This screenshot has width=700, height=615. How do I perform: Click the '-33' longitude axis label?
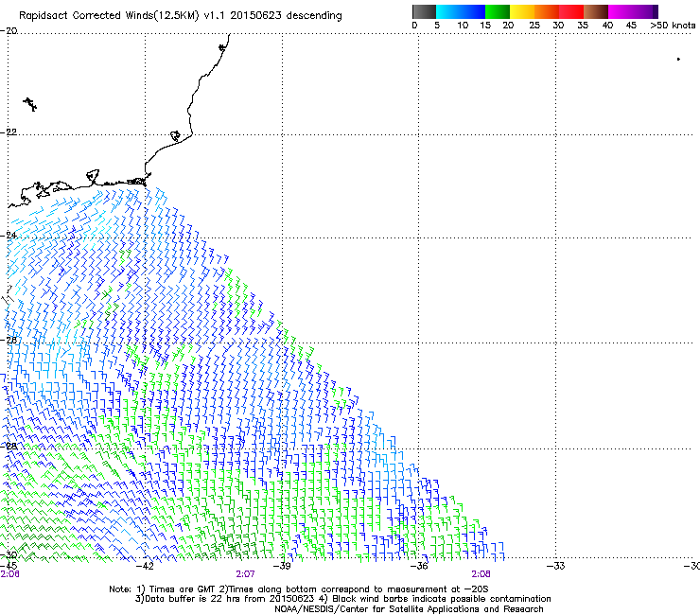[556, 566]
